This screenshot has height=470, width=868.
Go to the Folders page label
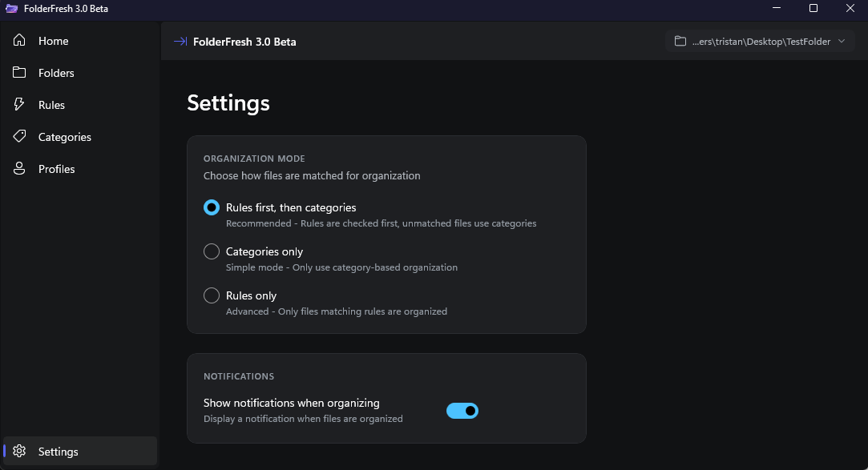pos(56,73)
